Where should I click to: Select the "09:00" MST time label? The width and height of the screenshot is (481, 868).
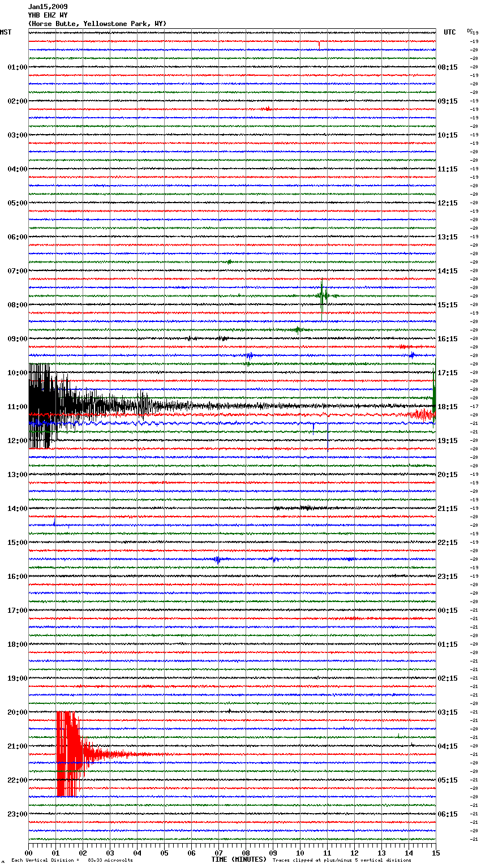point(18,339)
